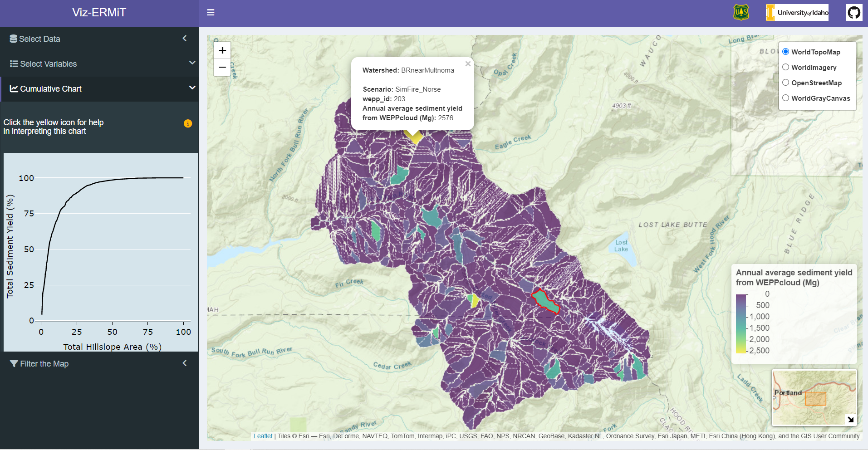Screen dimensions: 868x450
Task: Open the University of Idaho logo link
Action: (797, 12)
